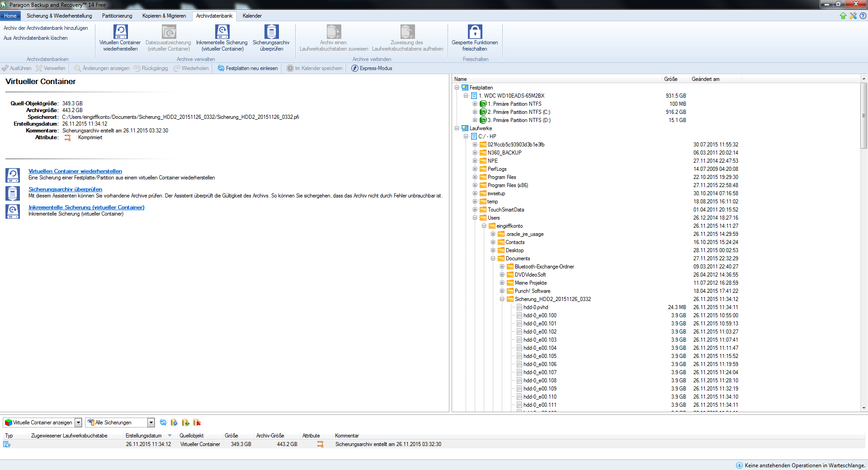Viewport: 868px width, 470px height.
Task: Open the Partitionierung tab
Action: 117,16
